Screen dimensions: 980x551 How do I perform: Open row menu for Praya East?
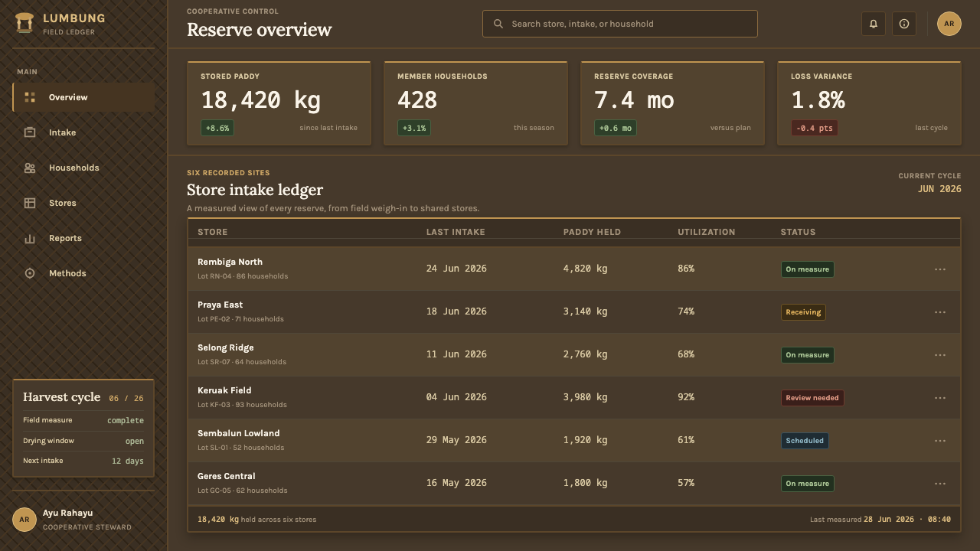[940, 312]
